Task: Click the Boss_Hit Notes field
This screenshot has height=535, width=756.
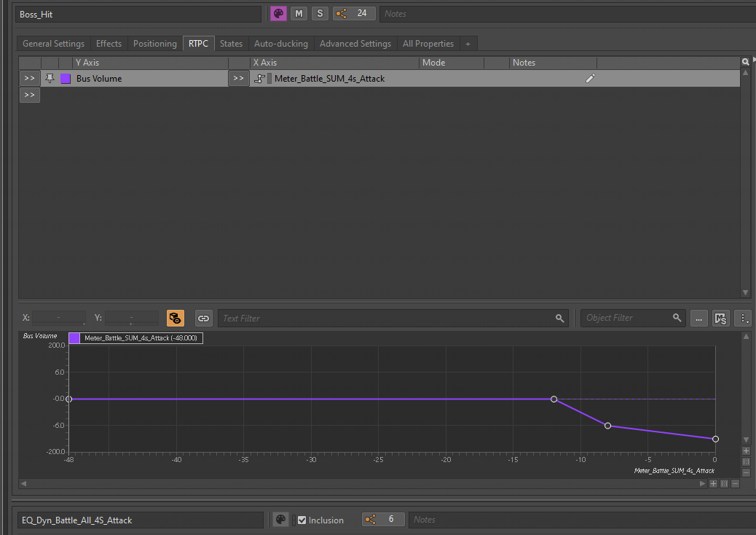Action: click(x=567, y=14)
